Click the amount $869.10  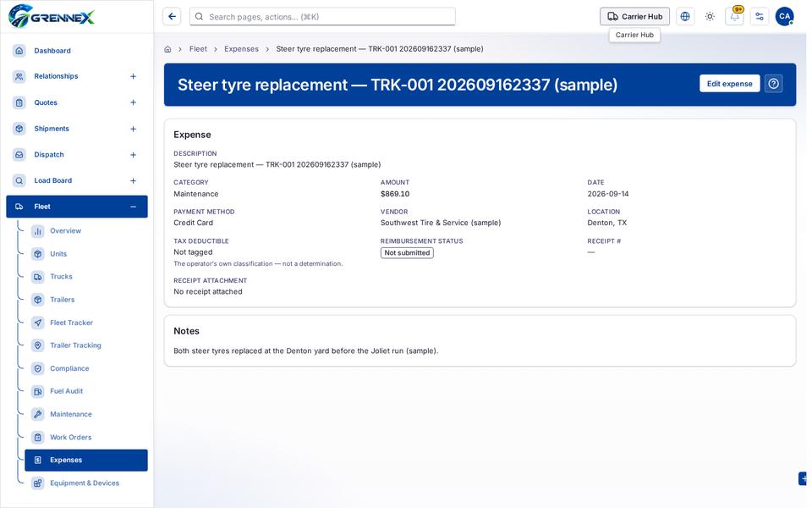coord(395,194)
